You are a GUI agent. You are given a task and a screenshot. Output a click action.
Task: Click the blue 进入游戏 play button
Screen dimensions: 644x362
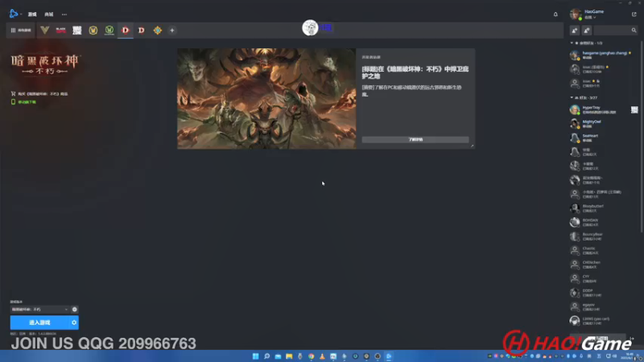pos(39,323)
